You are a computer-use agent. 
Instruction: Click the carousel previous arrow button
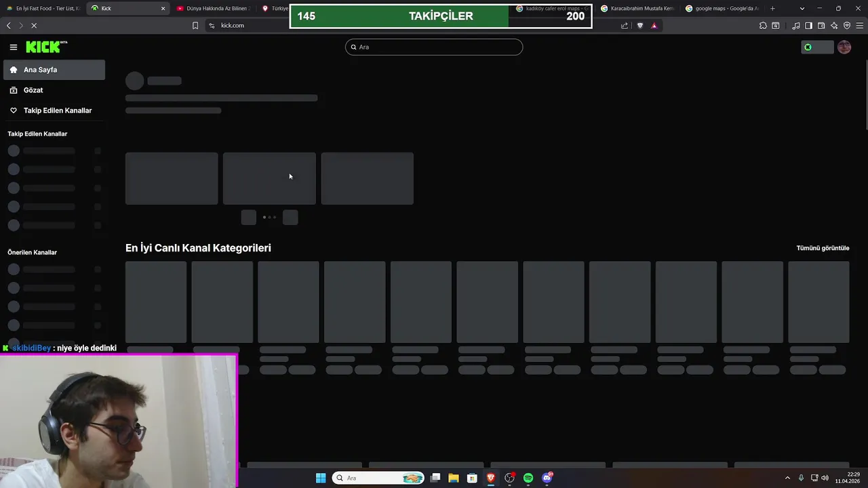(x=249, y=217)
